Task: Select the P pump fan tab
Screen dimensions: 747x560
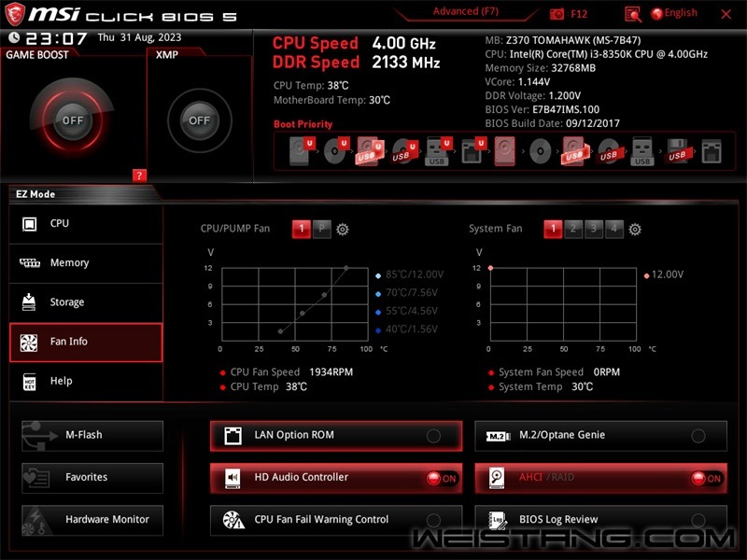Action: 321,229
